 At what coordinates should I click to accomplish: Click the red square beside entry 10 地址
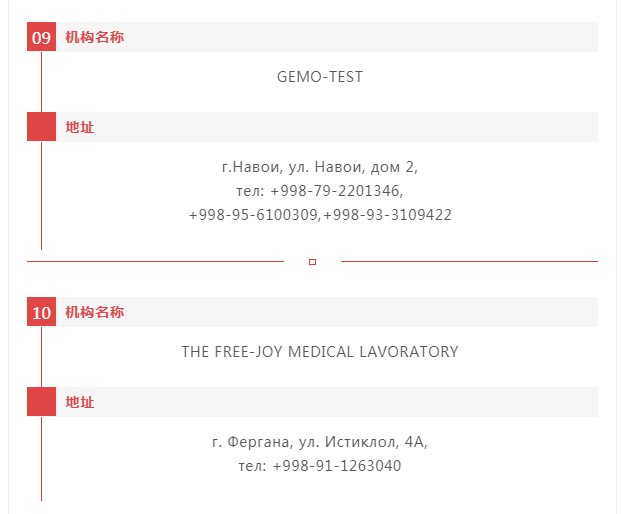click(41, 402)
